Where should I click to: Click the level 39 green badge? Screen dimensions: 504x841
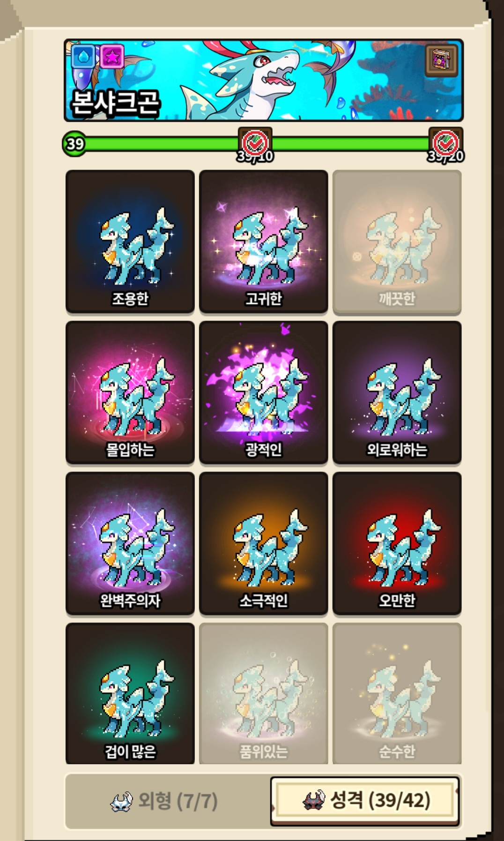(74, 143)
